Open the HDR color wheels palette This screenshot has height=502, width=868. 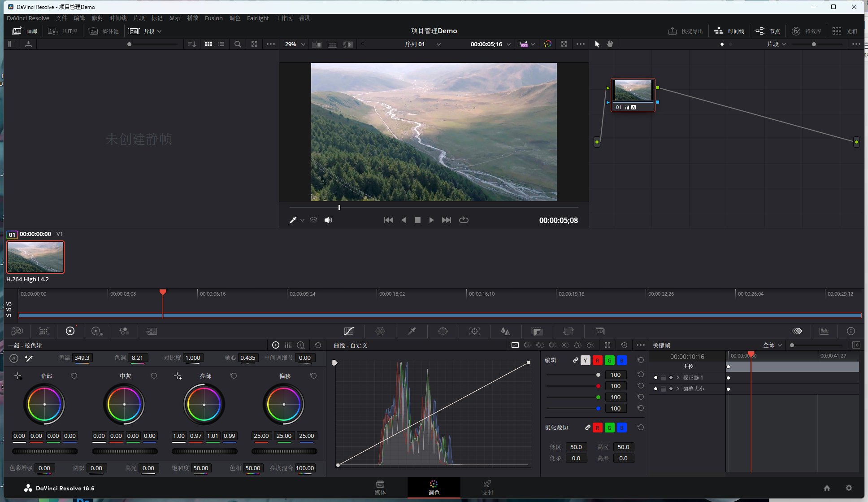coord(97,331)
